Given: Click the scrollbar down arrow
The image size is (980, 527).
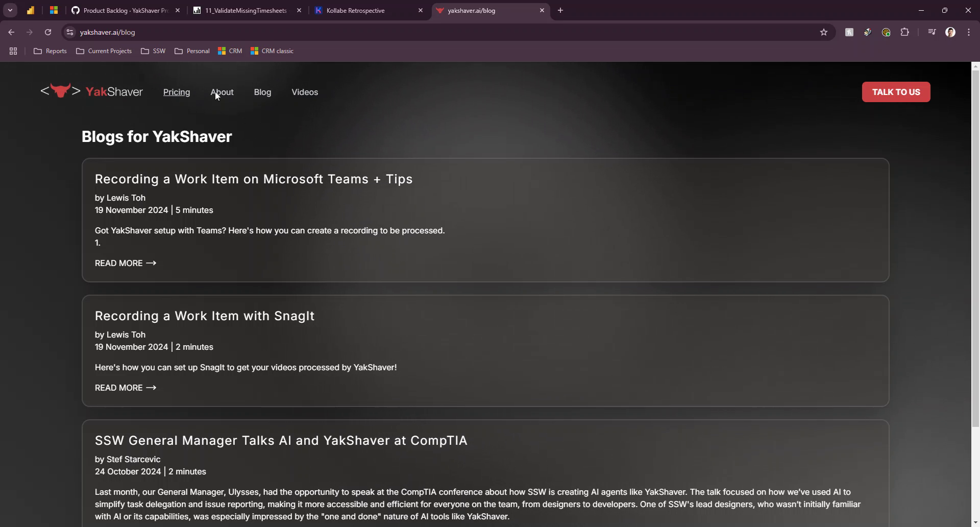Looking at the screenshot, I should [975, 522].
